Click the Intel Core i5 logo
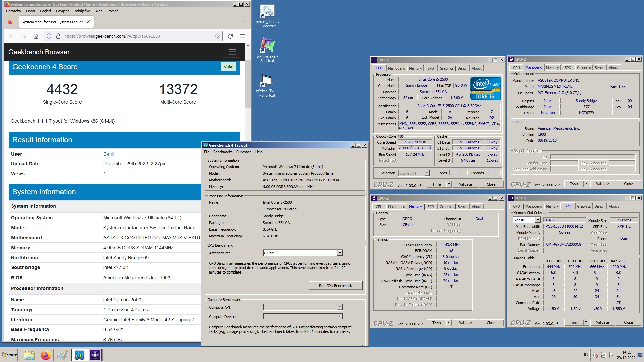 coord(485,88)
